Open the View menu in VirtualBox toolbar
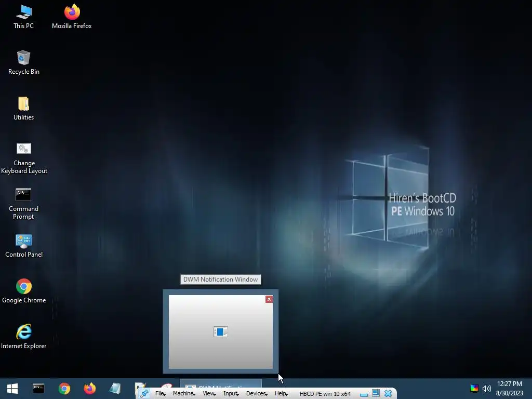 (209, 394)
